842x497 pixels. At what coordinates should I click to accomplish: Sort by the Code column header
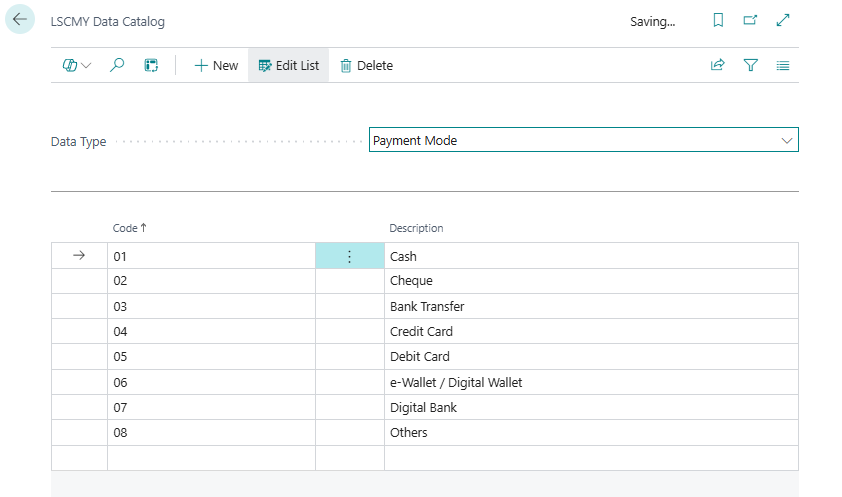125,228
